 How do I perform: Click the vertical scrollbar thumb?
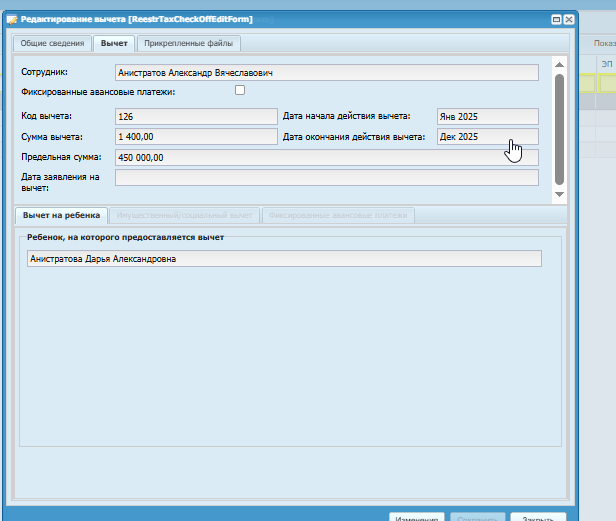(559, 129)
